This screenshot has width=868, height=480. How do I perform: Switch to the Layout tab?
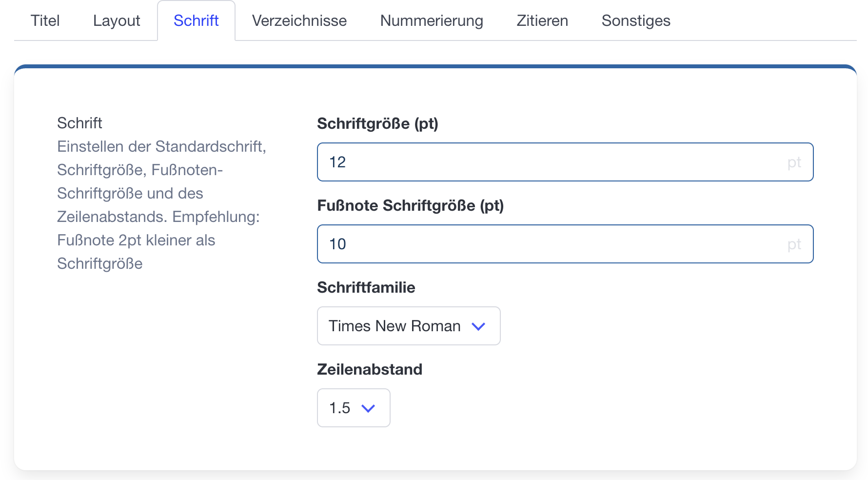117,20
